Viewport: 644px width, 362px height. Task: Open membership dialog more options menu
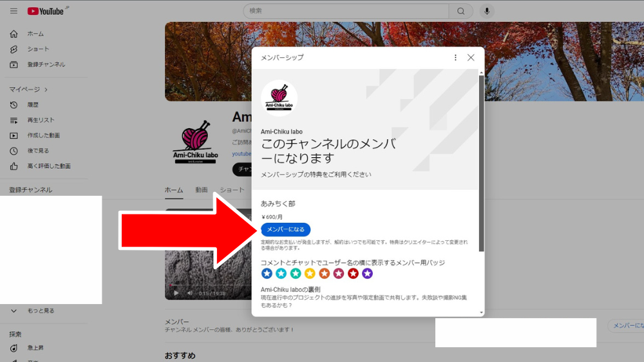point(455,57)
